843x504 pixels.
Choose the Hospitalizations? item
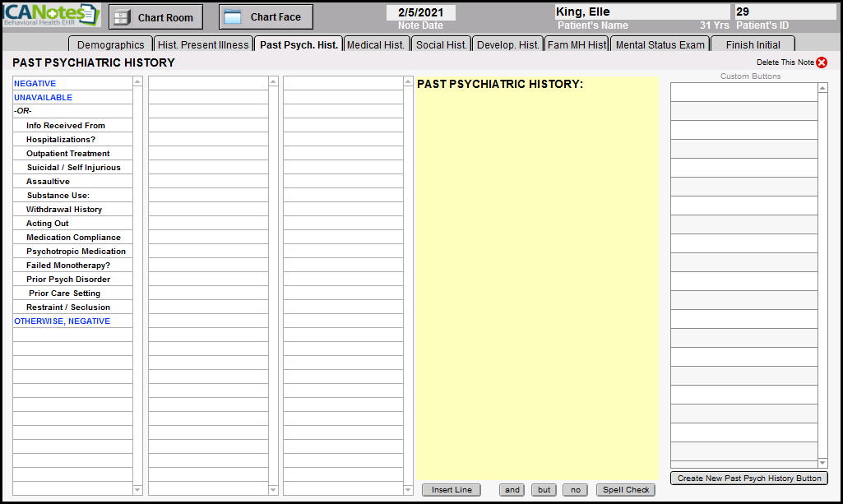click(60, 140)
